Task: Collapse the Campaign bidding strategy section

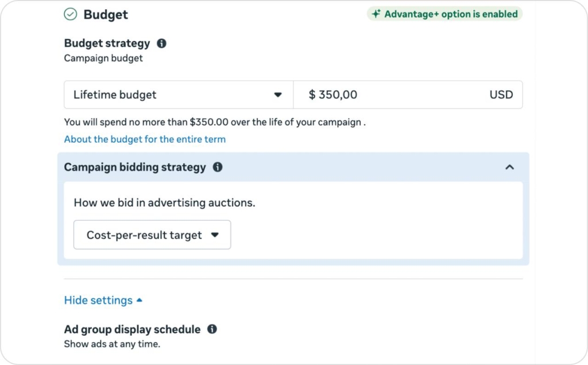Action: pyautogui.click(x=509, y=167)
